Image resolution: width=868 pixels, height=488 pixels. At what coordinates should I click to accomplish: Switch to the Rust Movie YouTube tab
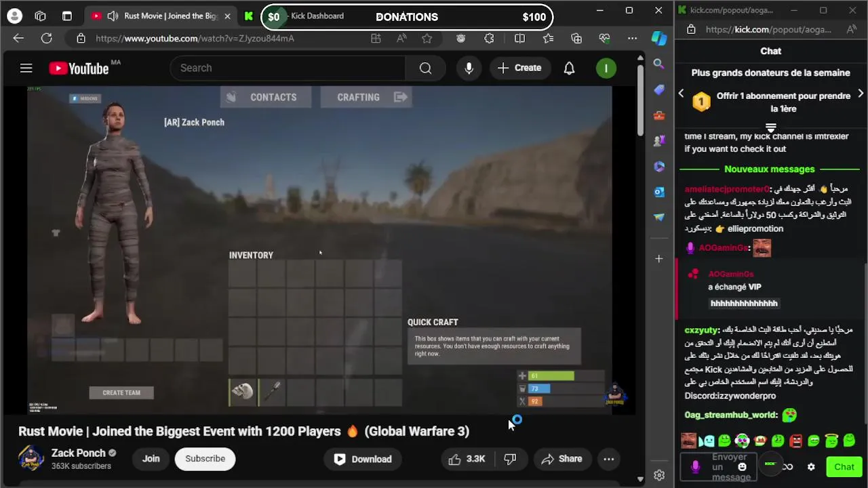click(163, 16)
